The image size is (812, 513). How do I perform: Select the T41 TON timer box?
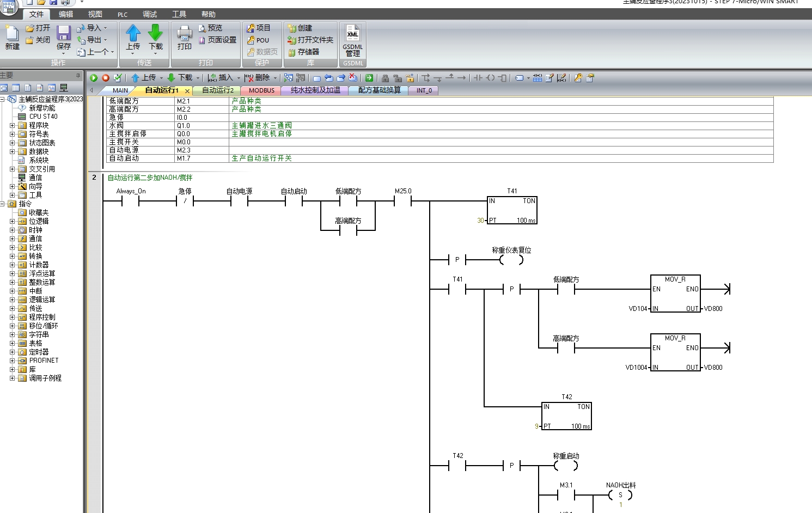(x=512, y=210)
